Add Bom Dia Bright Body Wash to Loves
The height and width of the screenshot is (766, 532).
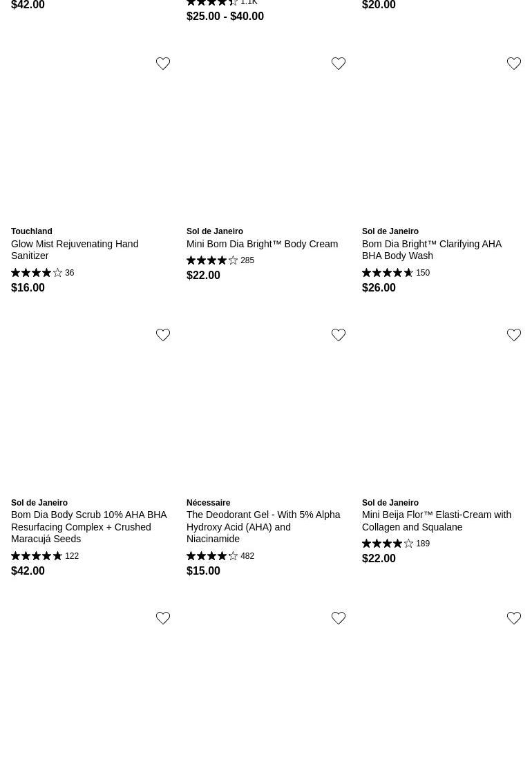pos(514,64)
